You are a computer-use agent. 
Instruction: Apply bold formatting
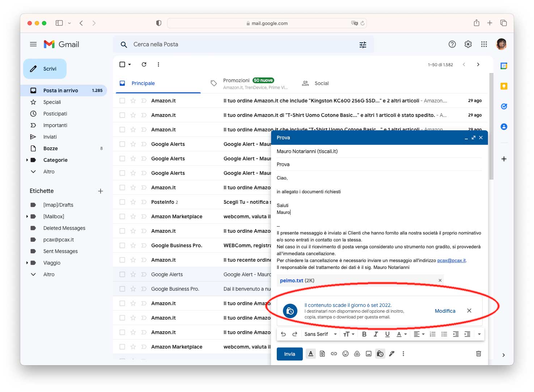pyautogui.click(x=364, y=334)
